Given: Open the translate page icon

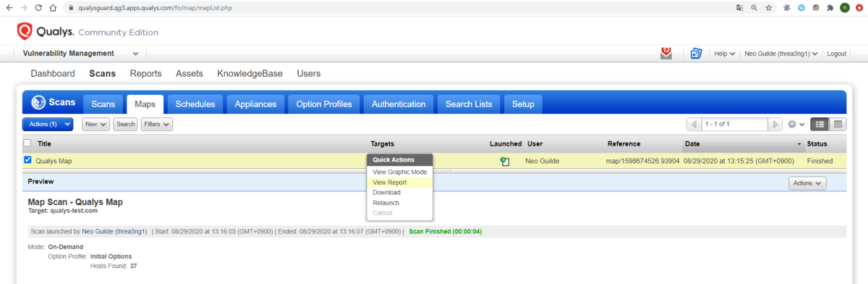Looking at the screenshot, I should [x=739, y=7].
